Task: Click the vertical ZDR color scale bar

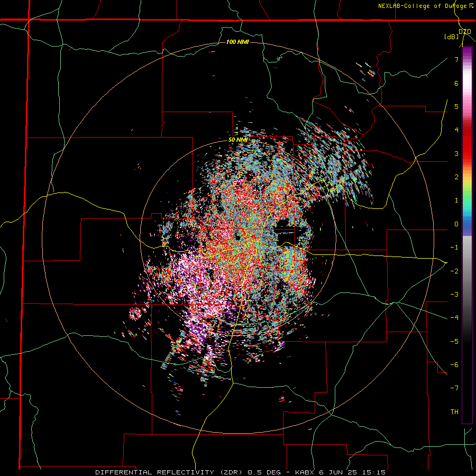Action: pos(467,235)
